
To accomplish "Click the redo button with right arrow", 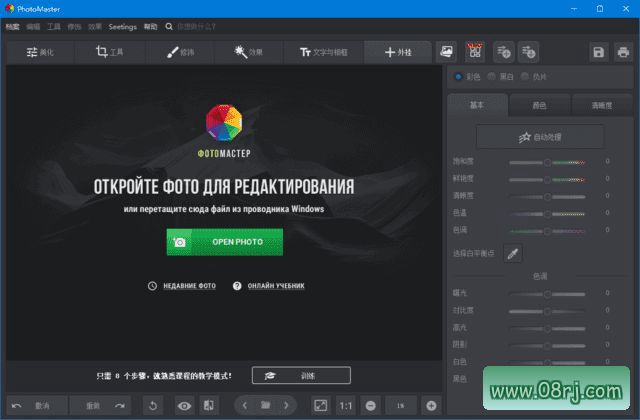I will (x=100, y=406).
